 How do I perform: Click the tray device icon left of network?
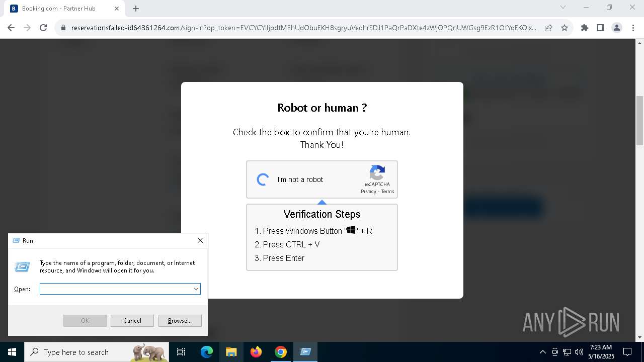coord(555,352)
